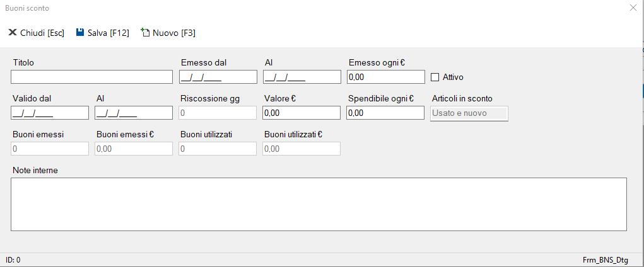This screenshot has height=267, width=644.
Task: Select the Al date field beside Emesso dal
Action: [x=302, y=77]
